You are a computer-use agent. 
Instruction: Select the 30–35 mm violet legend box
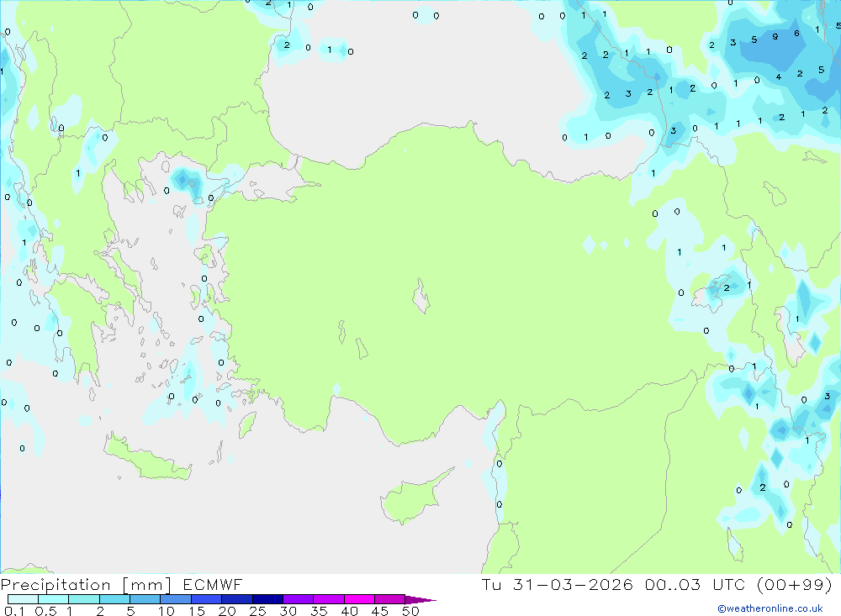click(x=299, y=599)
